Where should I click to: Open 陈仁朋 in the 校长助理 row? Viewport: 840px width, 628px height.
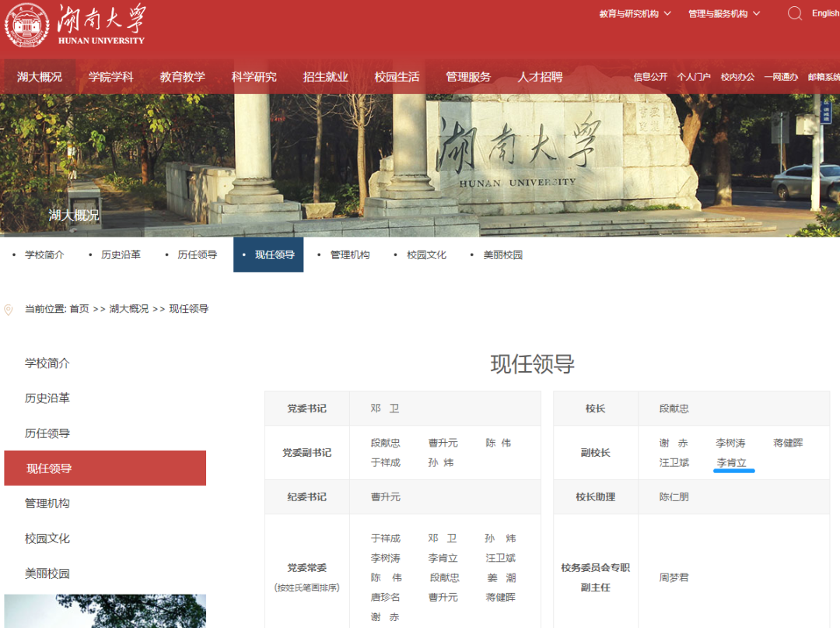click(674, 497)
